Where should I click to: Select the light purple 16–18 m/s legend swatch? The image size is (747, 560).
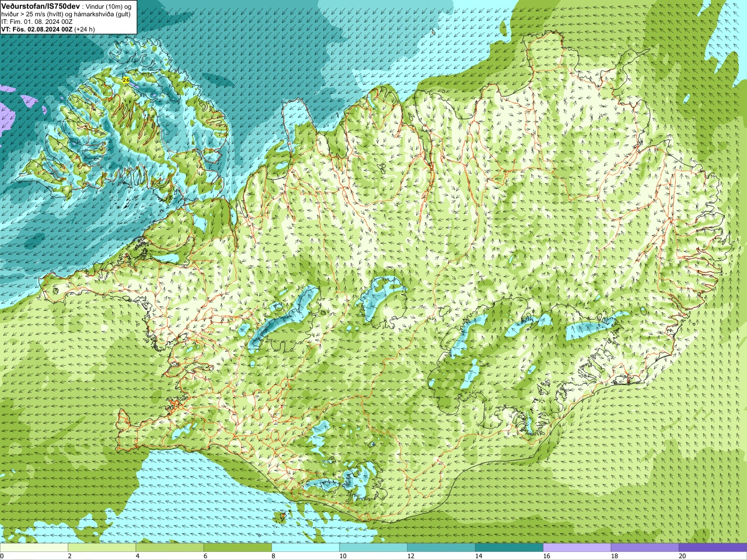577,548
